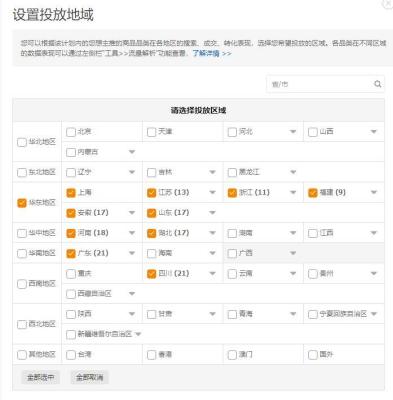Expand the 浙江 (11) cities dropdown arrow

pos(293,192)
